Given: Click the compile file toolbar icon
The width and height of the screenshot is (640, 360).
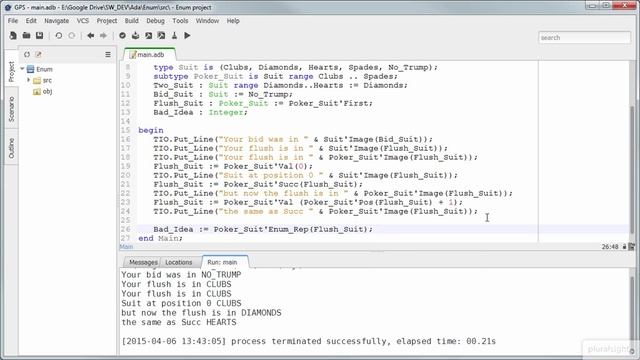Looking at the screenshot, I should [136, 36].
